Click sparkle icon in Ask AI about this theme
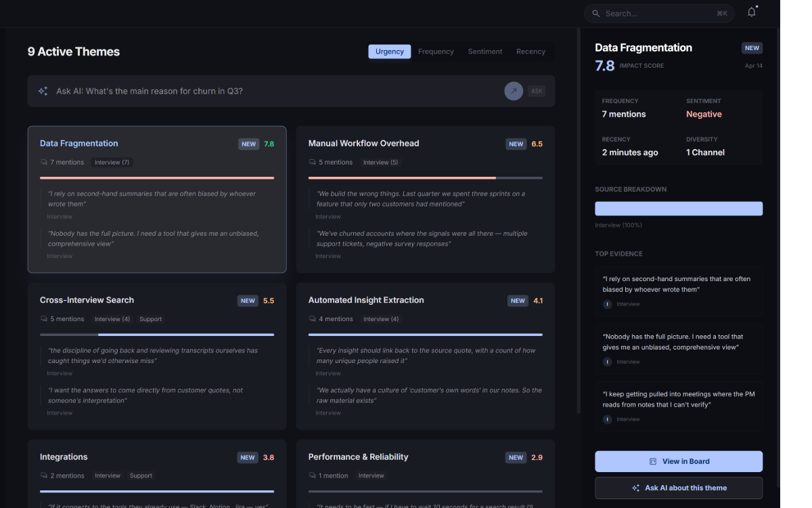This screenshot has height=508, width=812. pos(635,488)
